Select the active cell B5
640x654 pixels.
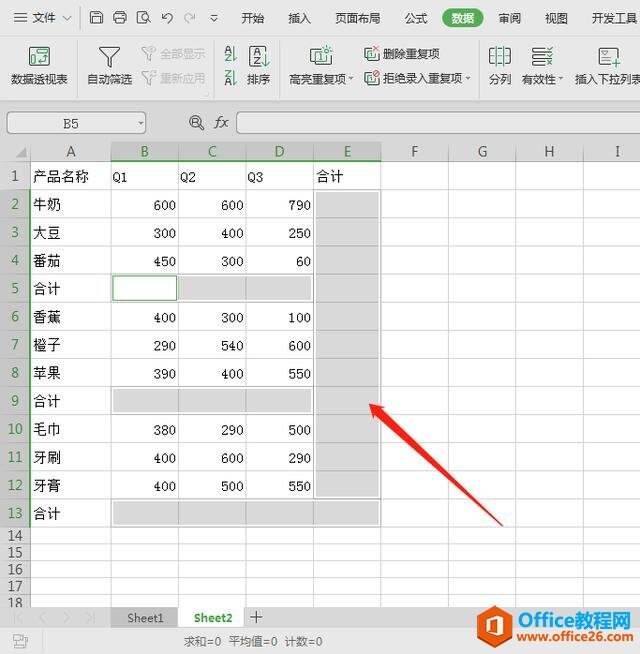(145, 288)
